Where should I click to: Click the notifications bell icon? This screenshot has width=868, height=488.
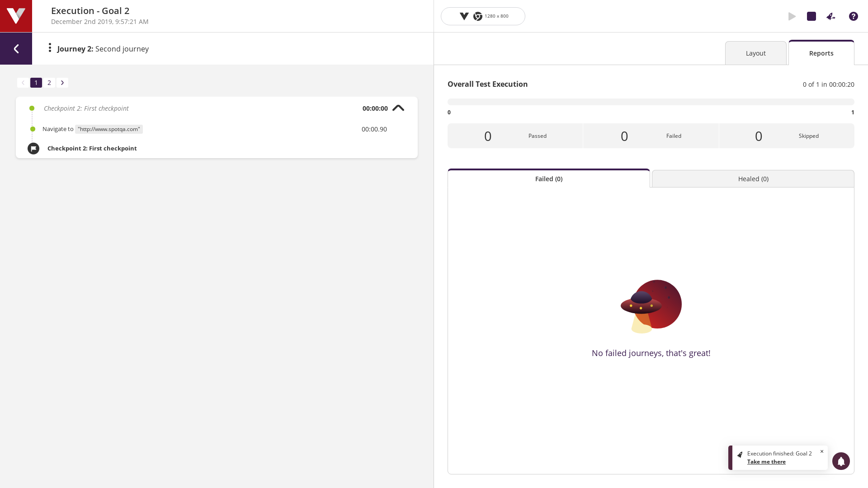841,461
